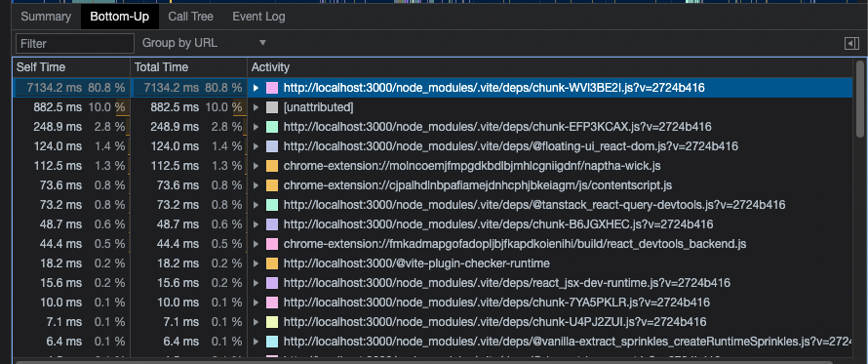Select the react_devtools_backend.js extension URL
The image size is (868, 364).
coord(515,244)
